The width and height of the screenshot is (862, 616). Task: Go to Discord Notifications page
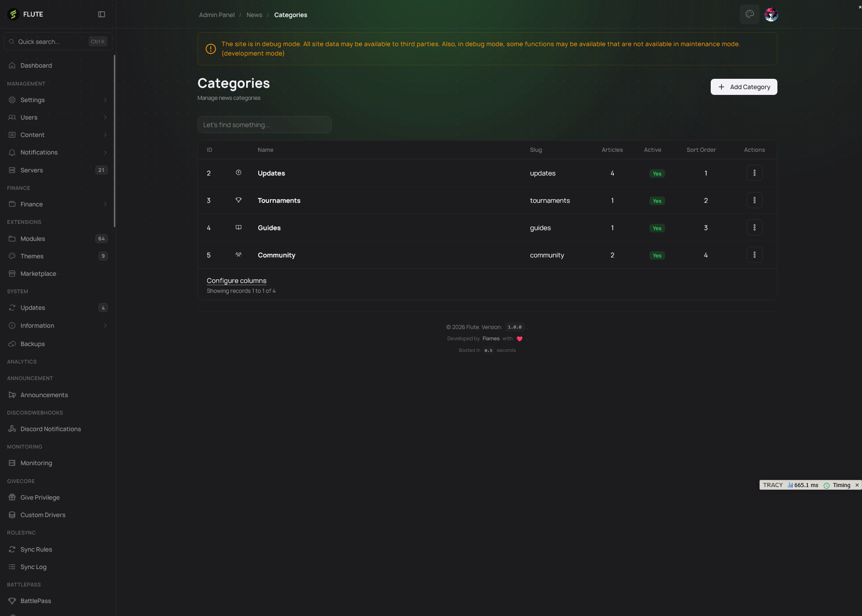[x=51, y=429]
